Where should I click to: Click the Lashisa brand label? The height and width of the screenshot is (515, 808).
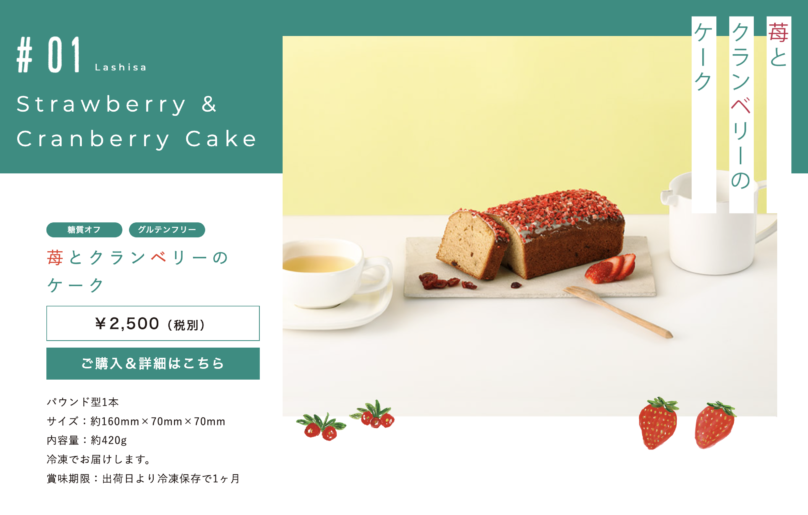(121, 68)
